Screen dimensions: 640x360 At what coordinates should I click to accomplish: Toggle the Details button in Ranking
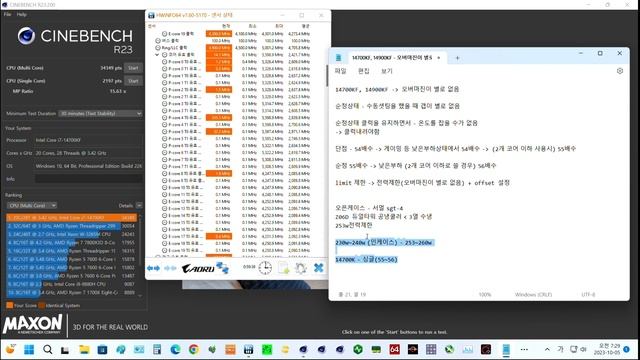coord(139,205)
